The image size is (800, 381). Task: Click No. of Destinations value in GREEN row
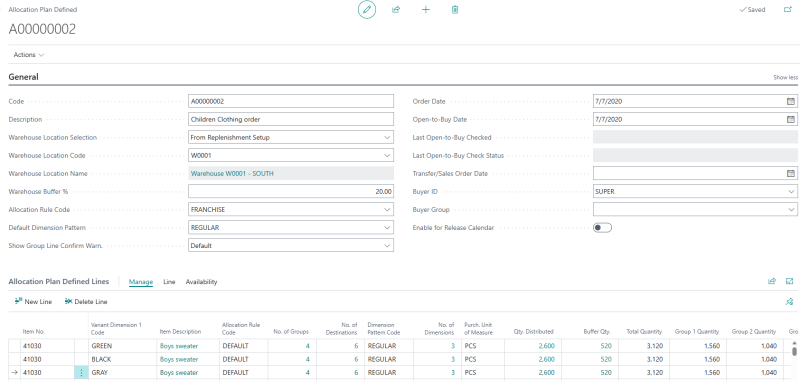coord(356,346)
